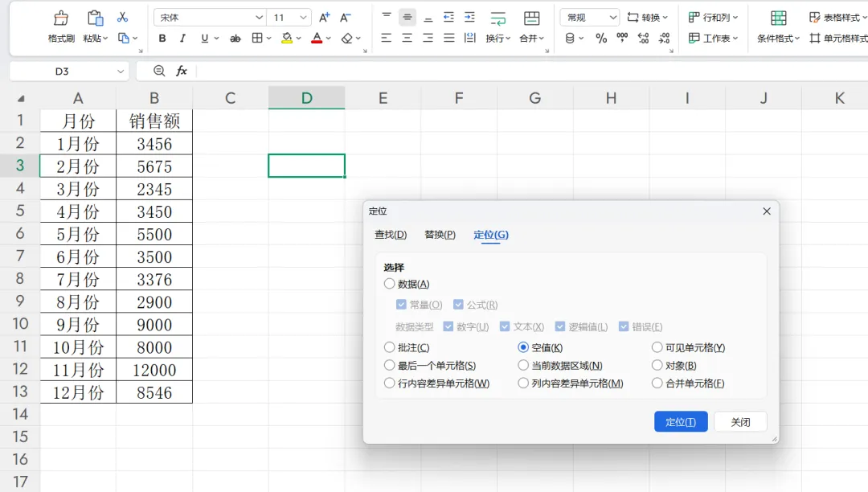Screen dimensions: 868x492
Task: Open the font name dropdown (宋体)
Action: [259, 18]
